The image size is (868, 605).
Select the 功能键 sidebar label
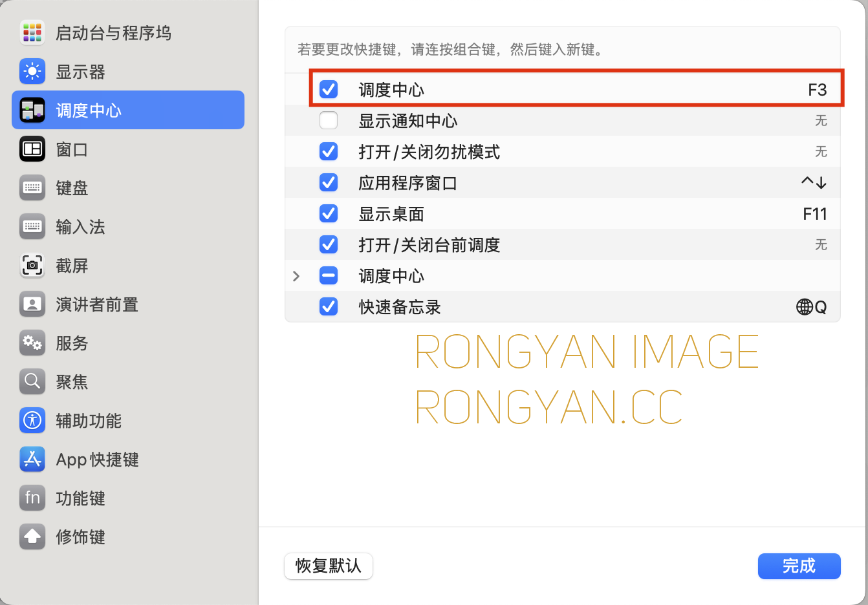pyautogui.click(x=80, y=498)
